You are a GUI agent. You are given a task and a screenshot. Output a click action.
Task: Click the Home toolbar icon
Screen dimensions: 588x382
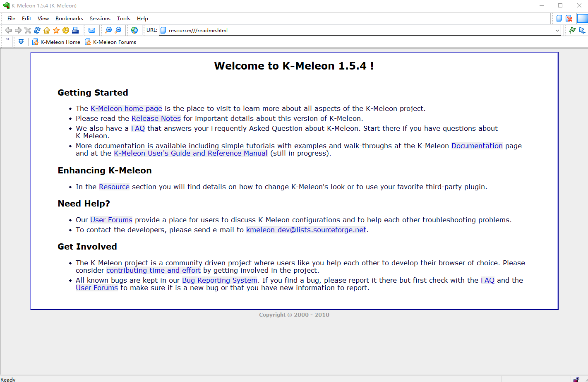coord(47,30)
